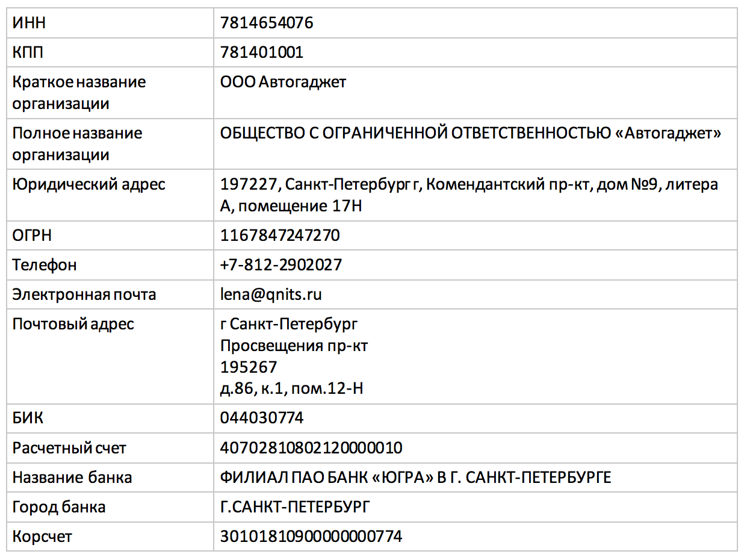Click the full organization name cell
The width and height of the screenshot is (744, 560).
point(470,133)
